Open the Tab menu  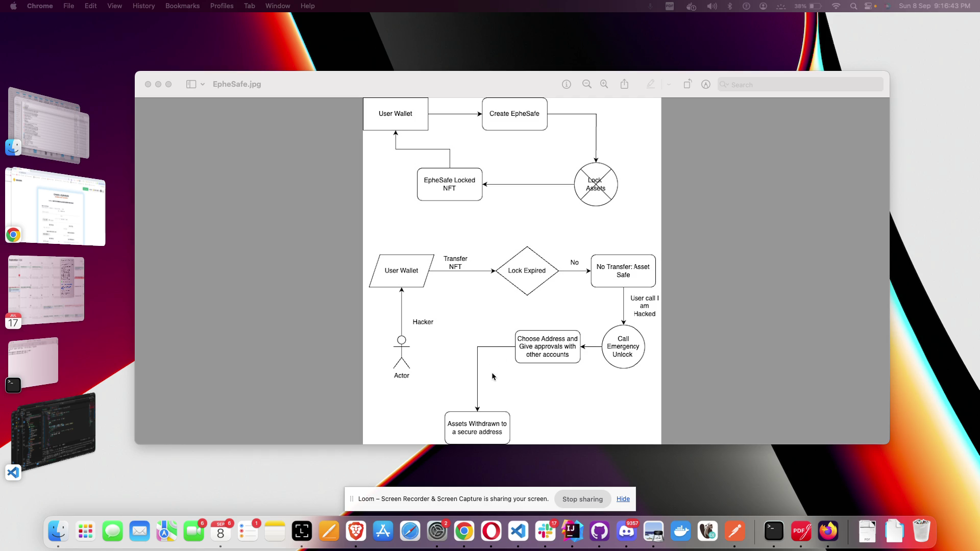pos(250,6)
